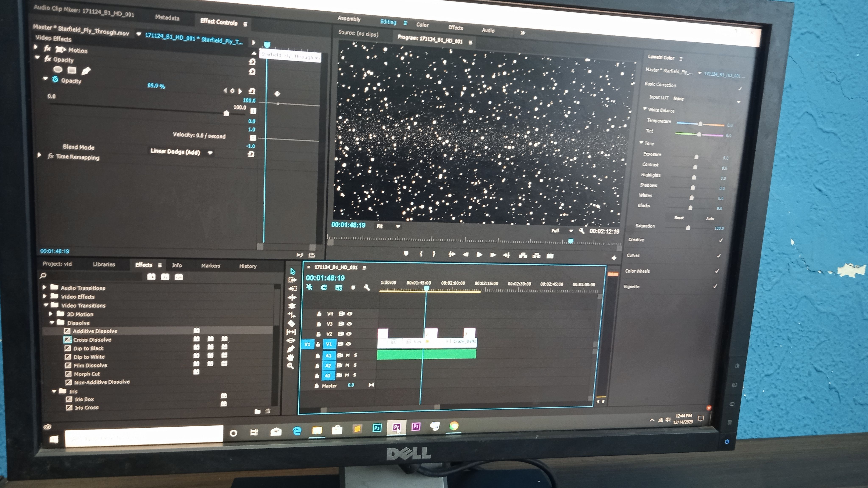Go to previous Opacity keyframe

(x=225, y=91)
